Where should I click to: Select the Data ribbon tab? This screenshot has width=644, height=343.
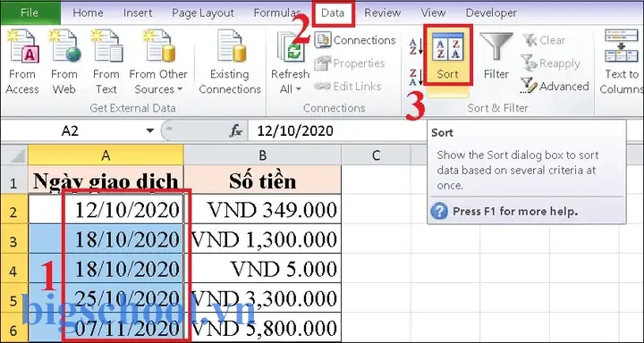point(333,13)
